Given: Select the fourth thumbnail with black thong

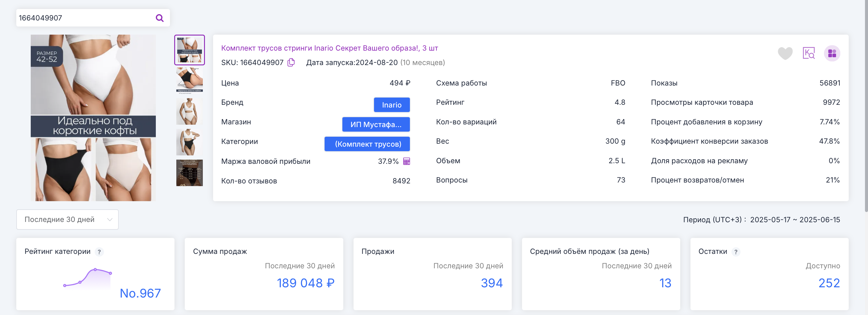Looking at the screenshot, I should click(x=189, y=142).
